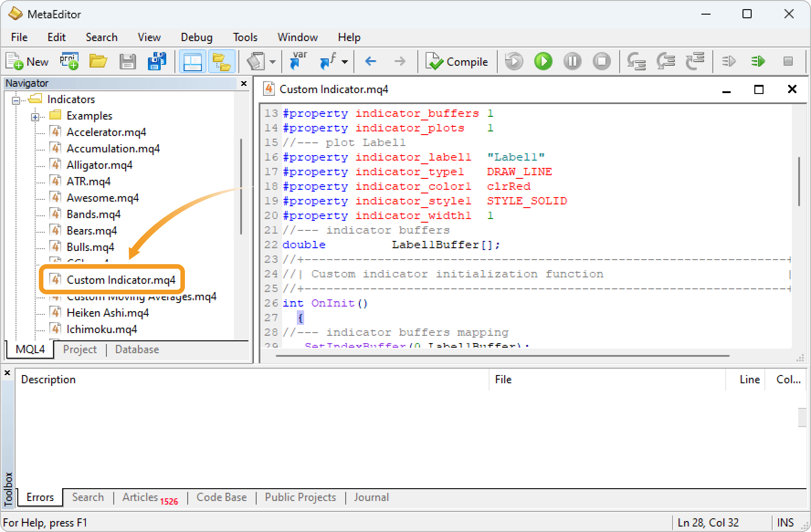Click the Stop debugging icon
811x532 pixels.
[602, 61]
